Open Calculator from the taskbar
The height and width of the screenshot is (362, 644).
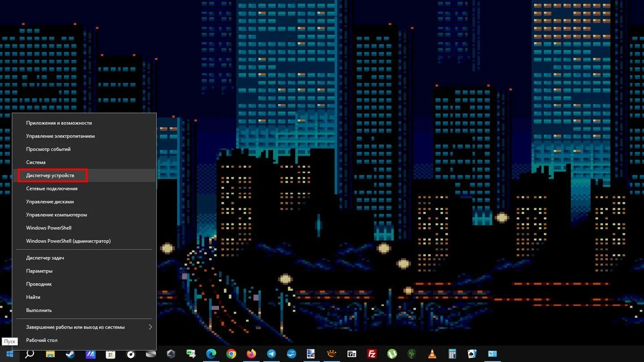click(453, 354)
